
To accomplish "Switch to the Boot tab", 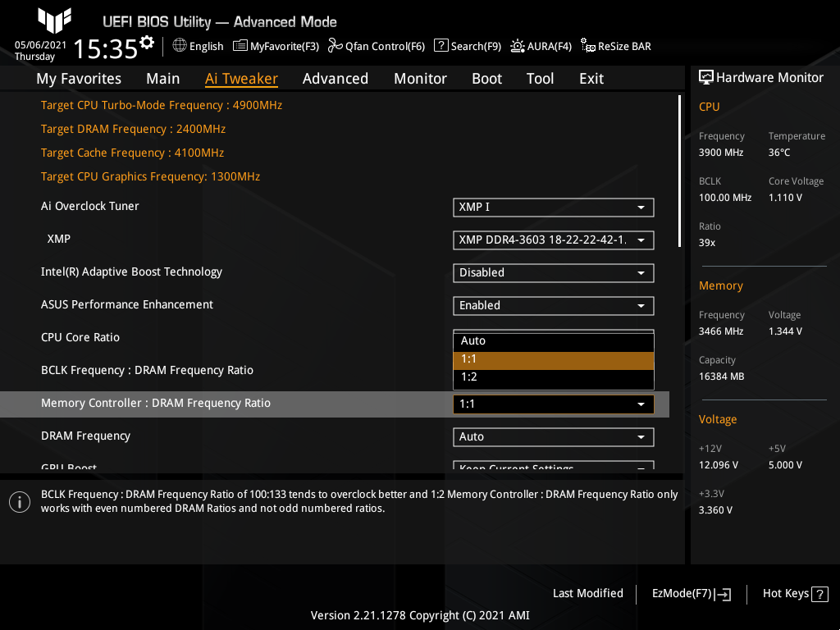I will click(x=486, y=79).
